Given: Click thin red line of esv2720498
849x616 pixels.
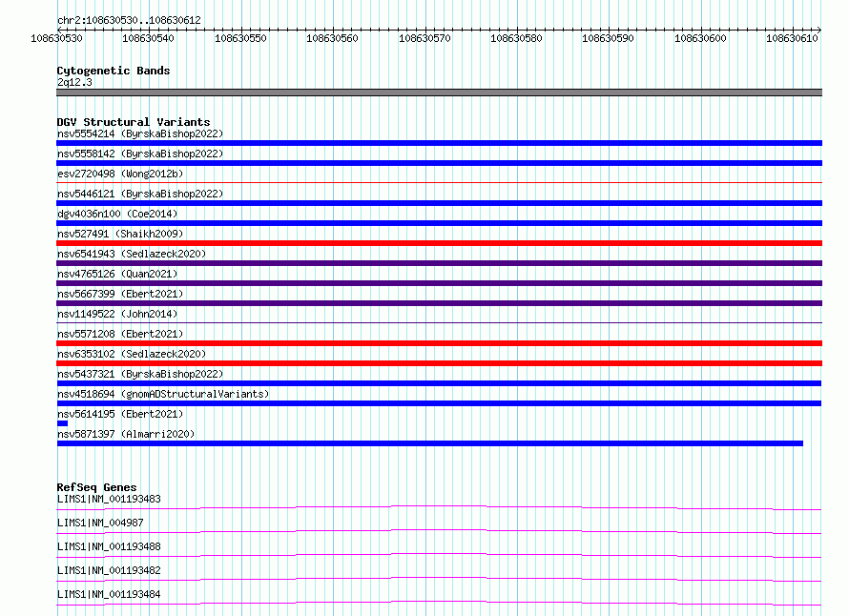Looking at the screenshot, I should click(x=439, y=183).
